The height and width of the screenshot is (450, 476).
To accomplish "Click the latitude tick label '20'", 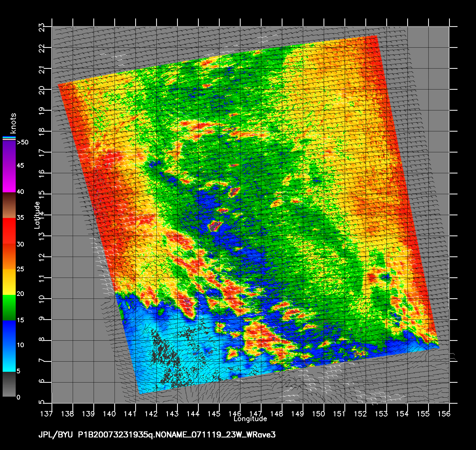I will coord(42,90).
